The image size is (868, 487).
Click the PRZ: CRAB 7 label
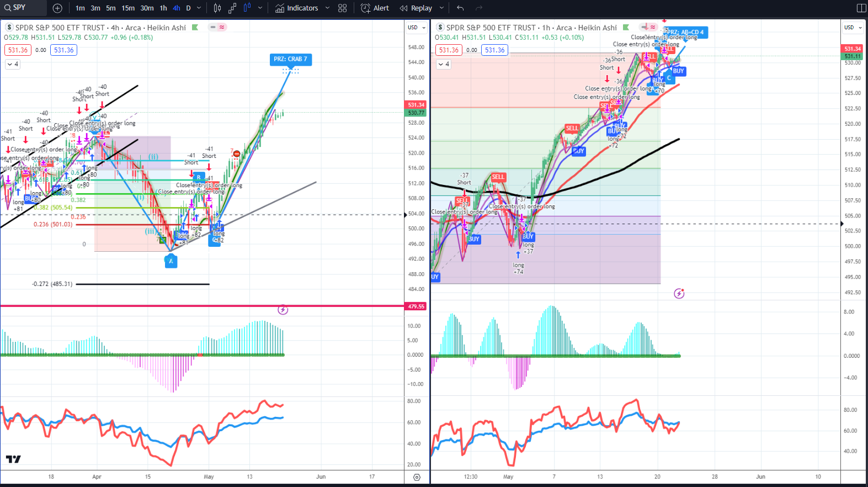pos(291,59)
